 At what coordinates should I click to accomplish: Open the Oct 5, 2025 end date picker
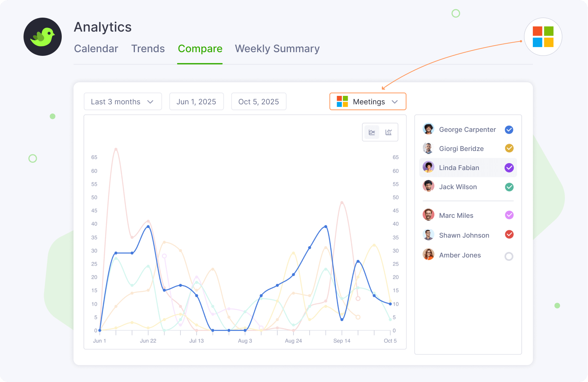pyautogui.click(x=259, y=102)
